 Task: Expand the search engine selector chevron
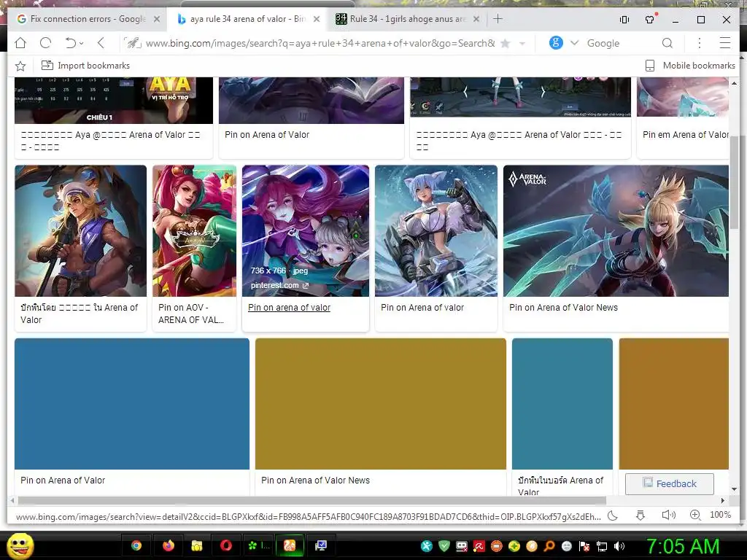[x=574, y=43]
